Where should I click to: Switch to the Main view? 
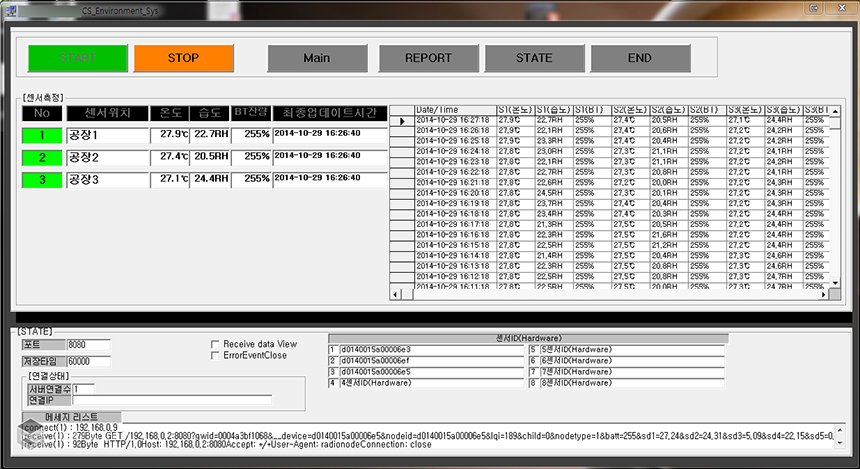[317, 58]
